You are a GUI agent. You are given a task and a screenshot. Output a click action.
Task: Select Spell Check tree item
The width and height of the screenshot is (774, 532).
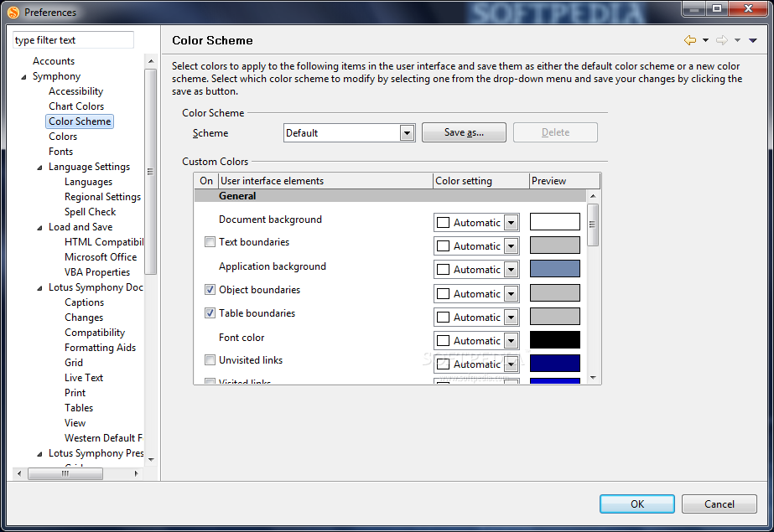click(90, 212)
